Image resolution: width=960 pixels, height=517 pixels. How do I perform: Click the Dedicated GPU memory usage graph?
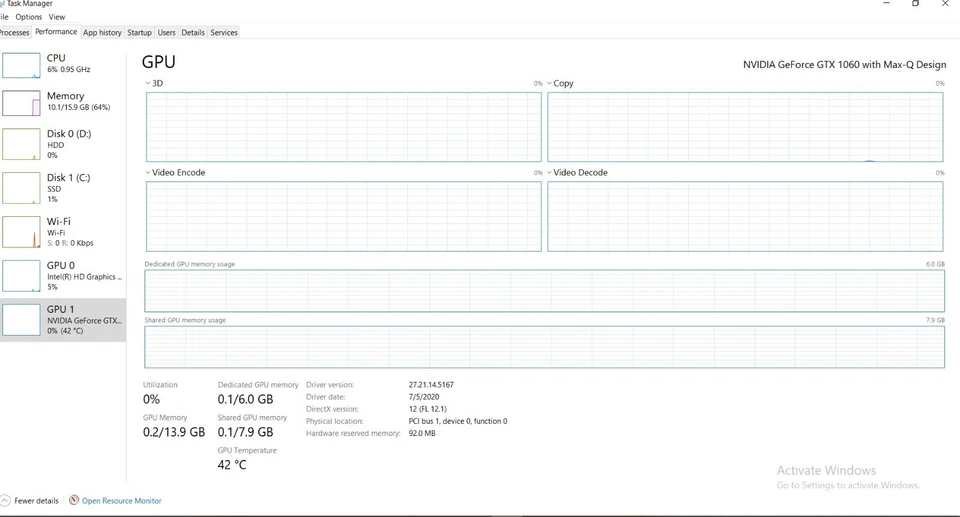click(x=544, y=291)
